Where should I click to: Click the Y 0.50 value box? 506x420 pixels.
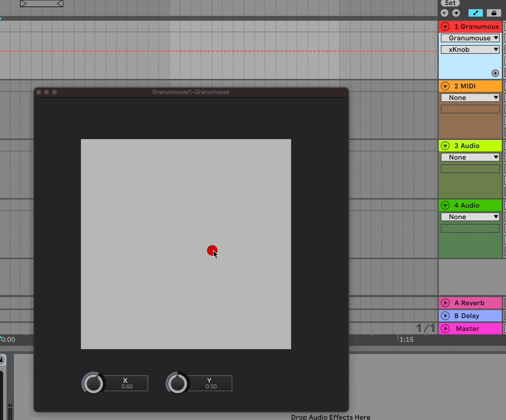coord(211,383)
